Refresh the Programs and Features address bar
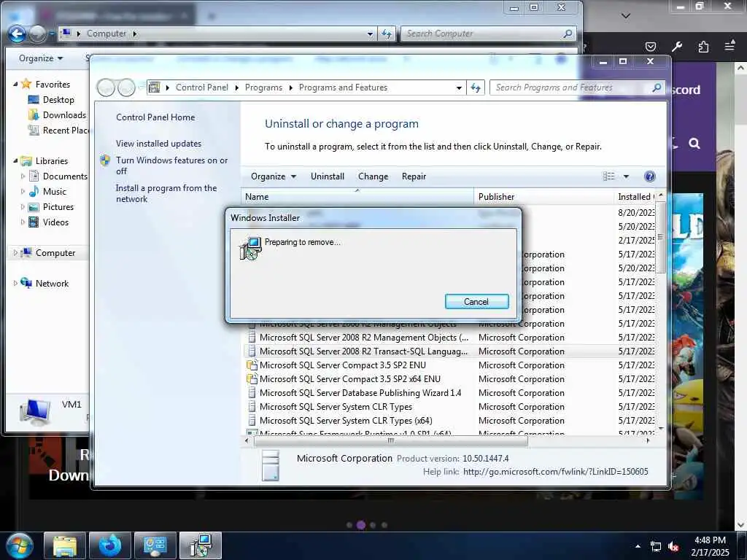 click(x=476, y=87)
